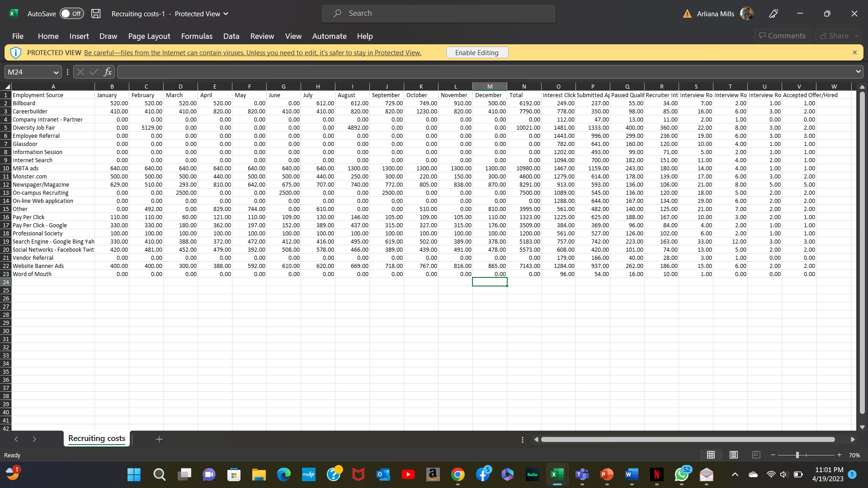Switch to Normal view icon
868x488 pixels.
click(711, 455)
